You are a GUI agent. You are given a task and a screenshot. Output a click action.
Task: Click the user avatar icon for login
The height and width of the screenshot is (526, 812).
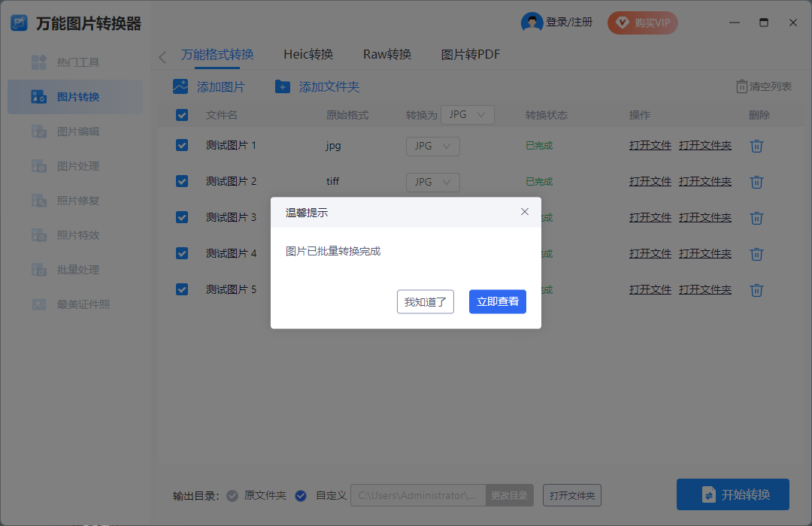coord(532,23)
